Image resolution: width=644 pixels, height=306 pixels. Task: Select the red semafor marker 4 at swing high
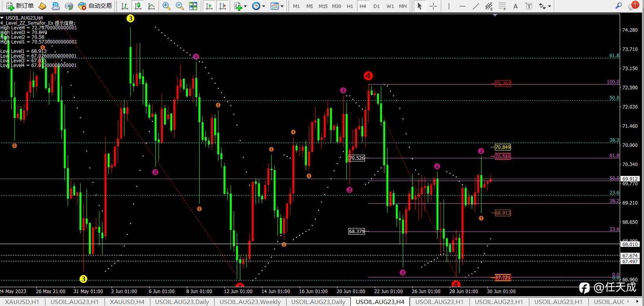368,76
